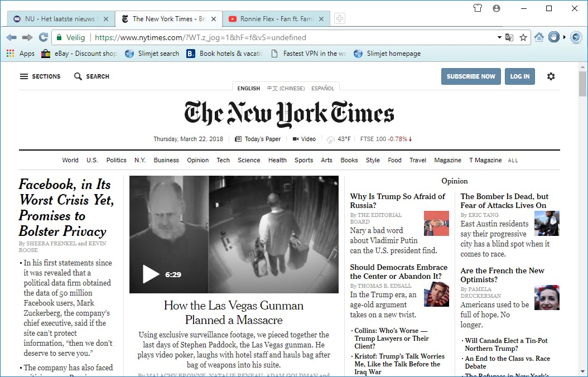Expand ALL sections link in nav bar
Viewport: 588px width, 377px height.
[513, 161]
